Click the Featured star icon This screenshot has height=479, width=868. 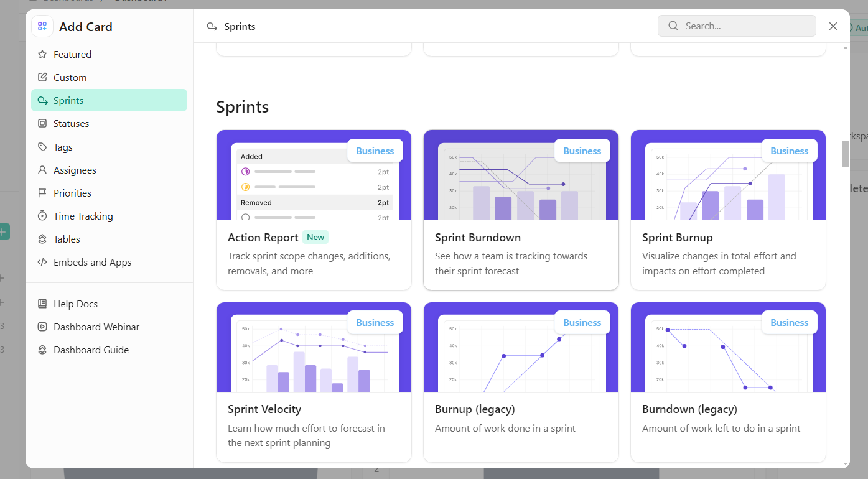(42, 54)
